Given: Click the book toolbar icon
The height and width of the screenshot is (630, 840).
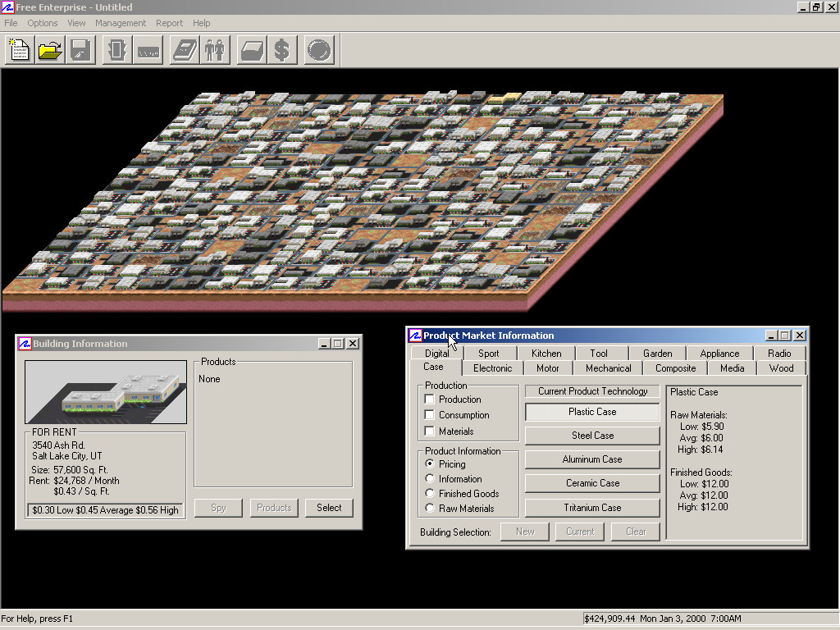Looking at the screenshot, I should pos(185,50).
